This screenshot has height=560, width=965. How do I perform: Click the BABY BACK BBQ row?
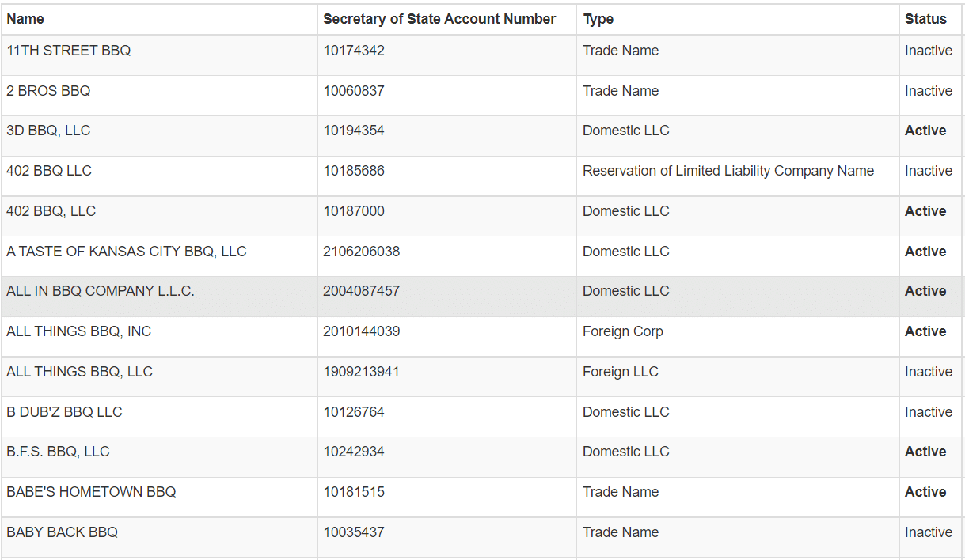coord(482,537)
